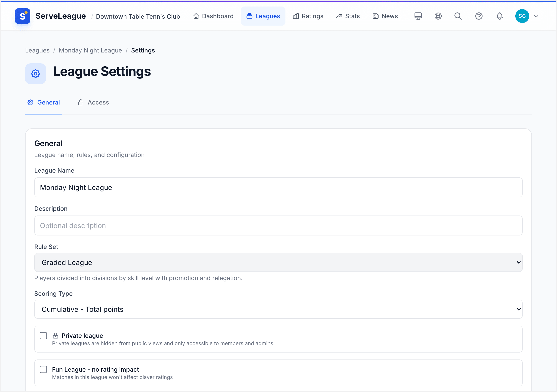Open the Leagues menu item
Image resolution: width=557 pixels, height=392 pixels.
(x=263, y=16)
